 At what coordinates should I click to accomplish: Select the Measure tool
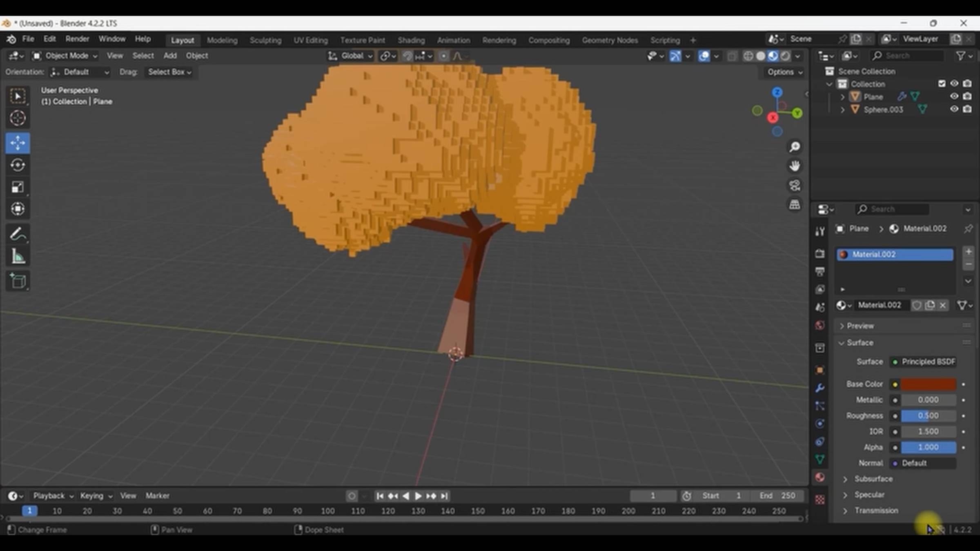pyautogui.click(x=18, y=257)
